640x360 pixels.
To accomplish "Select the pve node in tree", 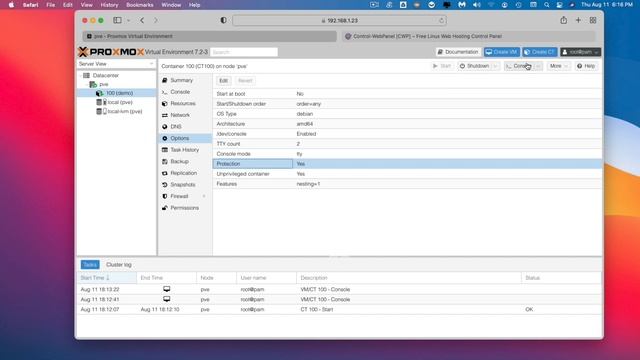I will click(x=104, y=84).
